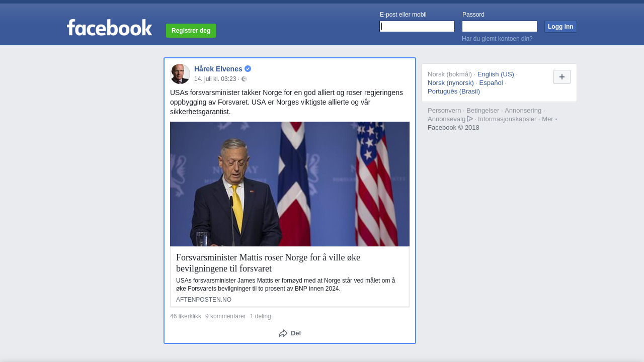Click the Del share button
Viewport: 644px width, 362px height.
(x=290, y=333)
